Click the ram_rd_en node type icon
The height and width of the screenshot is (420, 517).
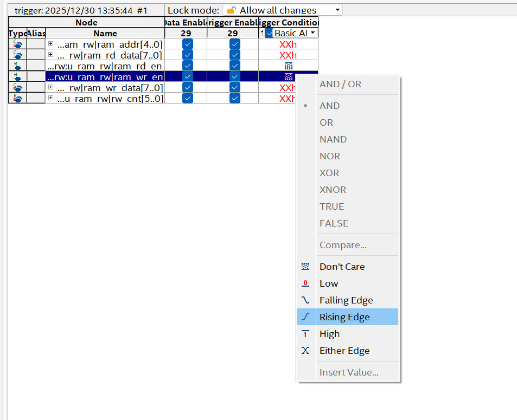[x=17, y=66]
